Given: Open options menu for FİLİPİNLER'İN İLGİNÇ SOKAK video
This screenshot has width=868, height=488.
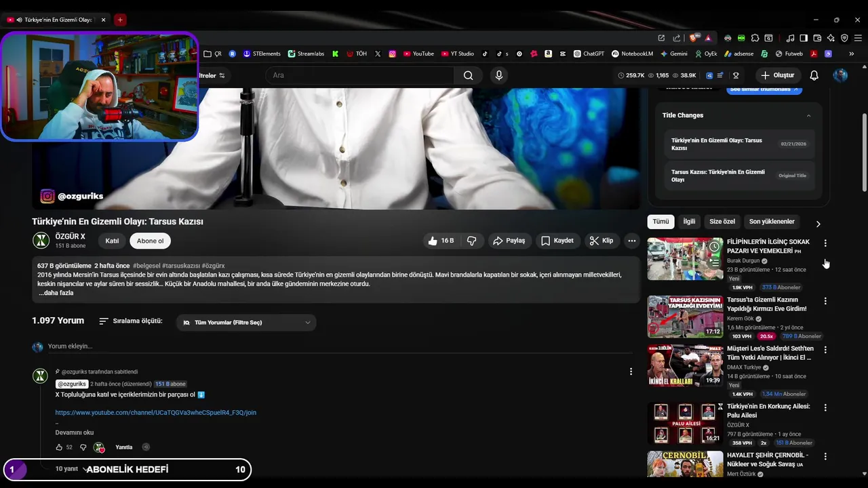Looking at the screenshot, I should point(825,243).
